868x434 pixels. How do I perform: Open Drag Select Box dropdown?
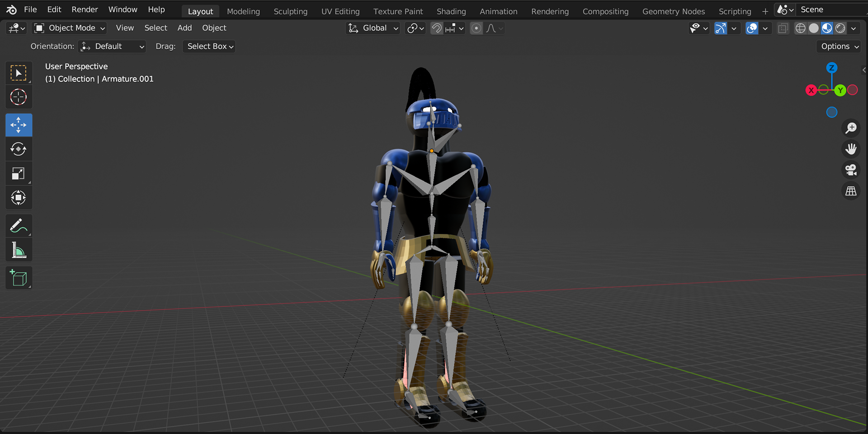tap(209, 47)
